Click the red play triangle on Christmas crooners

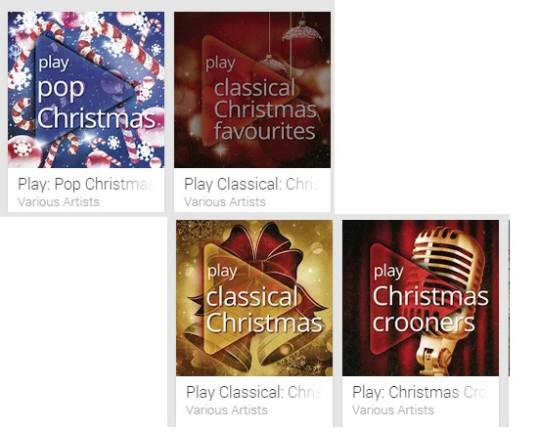412,298
